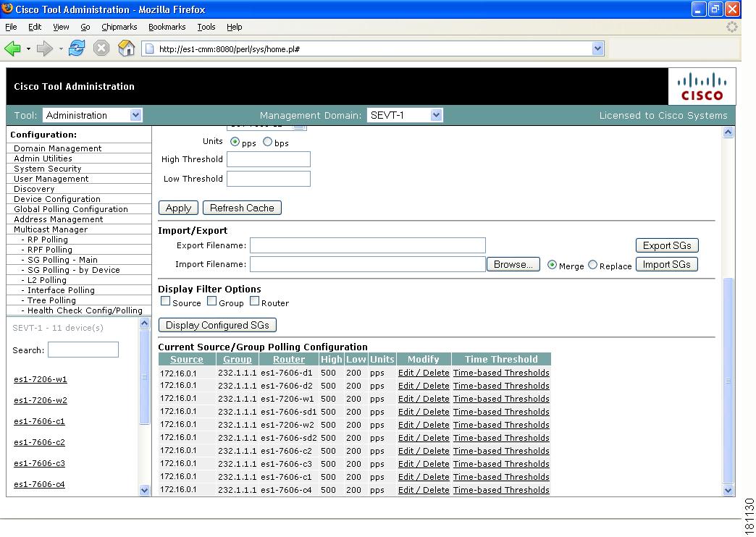Click the Forward arrow icon
Screen dimensions: 756x537
pos(45,48)
